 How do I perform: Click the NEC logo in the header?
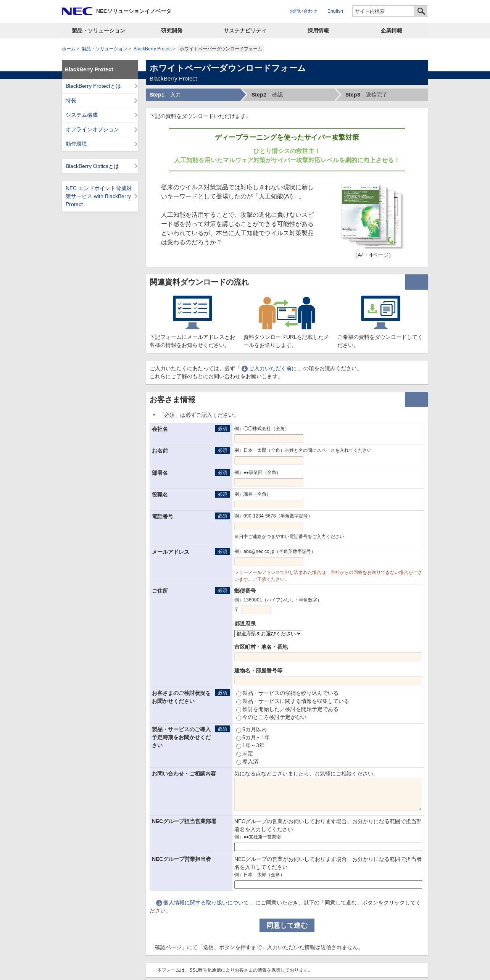point(77,11)
